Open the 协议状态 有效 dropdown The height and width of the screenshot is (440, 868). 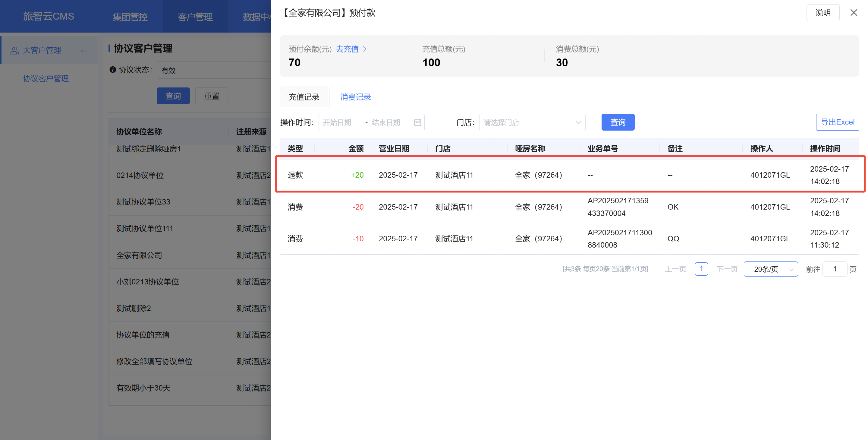tap(214, 70)
